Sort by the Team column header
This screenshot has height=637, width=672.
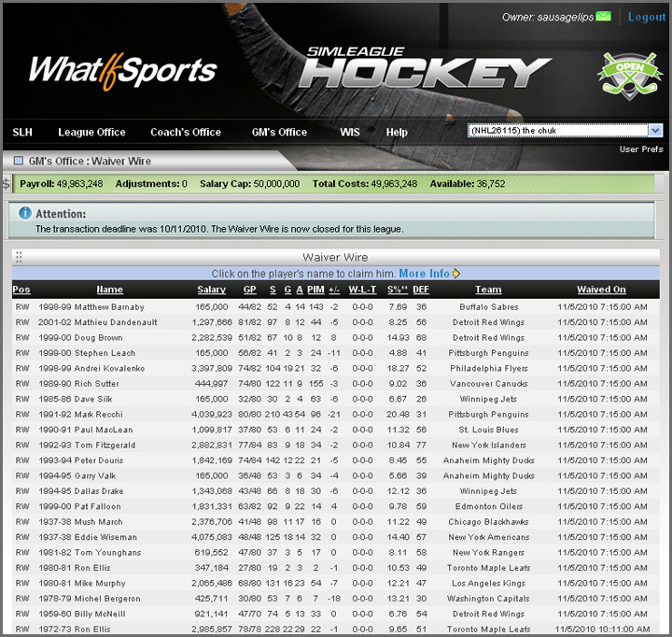[488, 290]
